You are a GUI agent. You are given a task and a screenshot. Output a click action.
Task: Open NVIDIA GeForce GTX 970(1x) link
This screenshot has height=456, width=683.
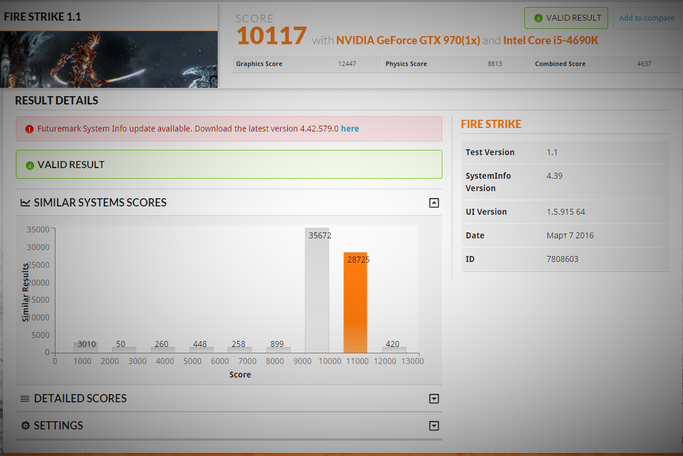[408, 41]
